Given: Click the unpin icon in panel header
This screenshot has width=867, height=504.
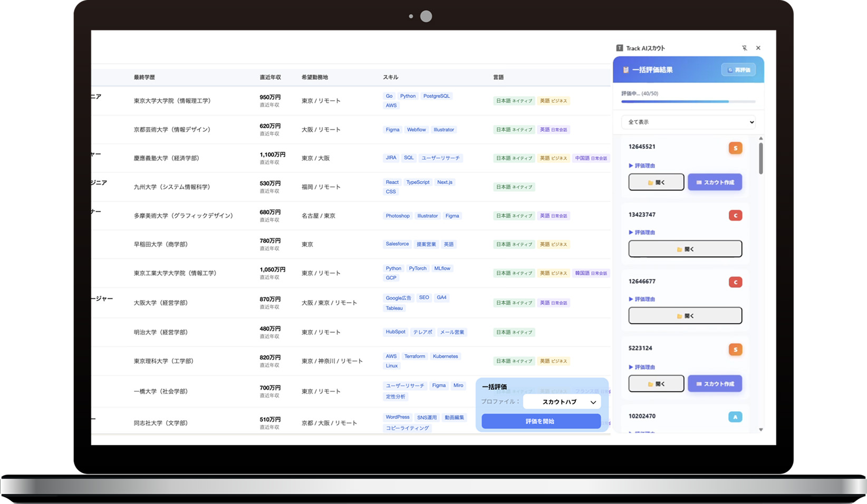Looking at the screenshot, I should (744, 48).
